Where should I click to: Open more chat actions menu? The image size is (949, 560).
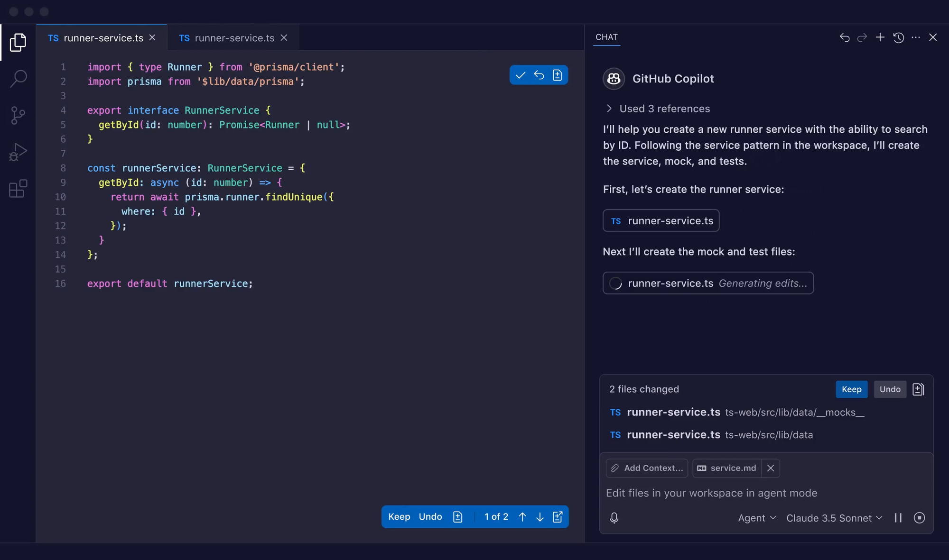coord(916,37)
